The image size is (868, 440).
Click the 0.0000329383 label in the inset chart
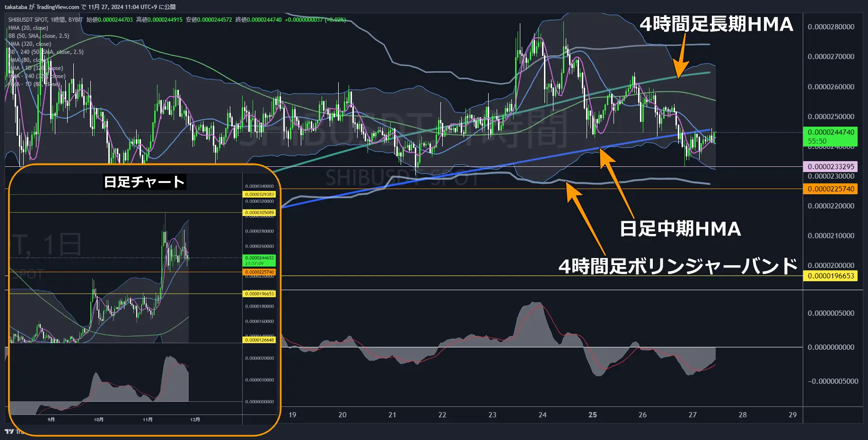click(x=259, y=194)
